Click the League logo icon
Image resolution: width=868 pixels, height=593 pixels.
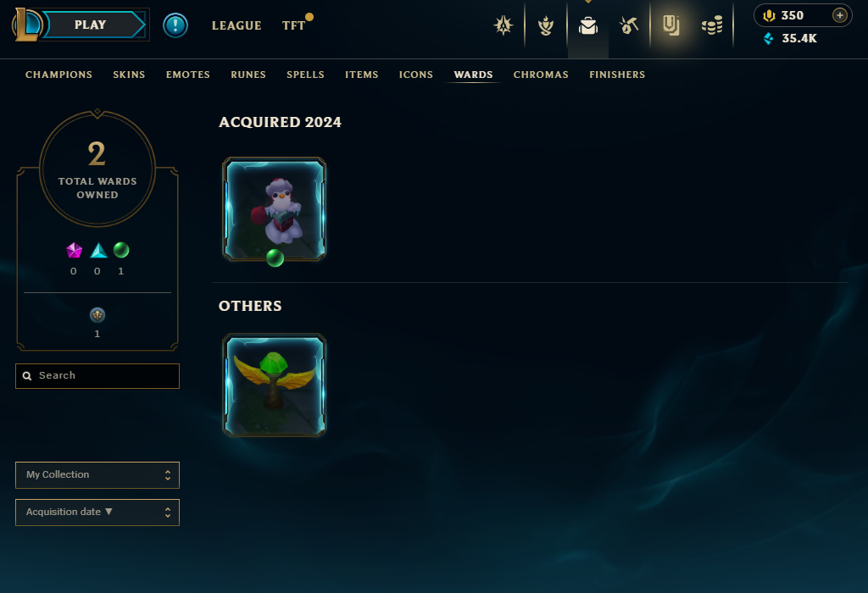click(26, 25)
